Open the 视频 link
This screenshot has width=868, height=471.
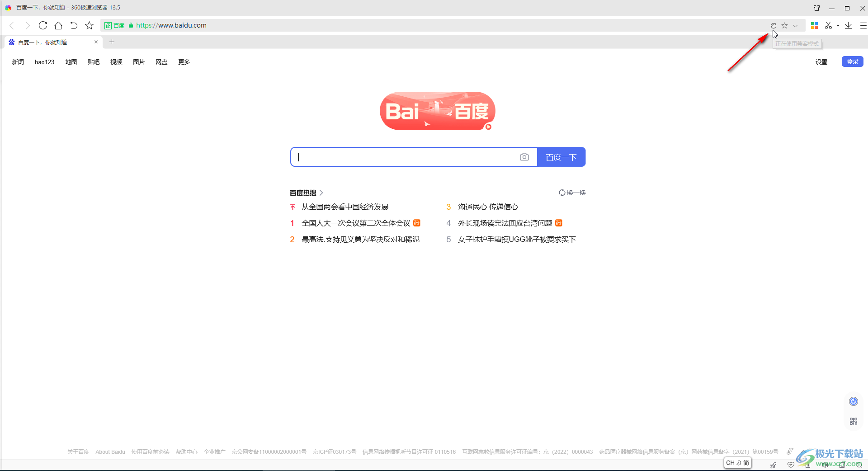[x=116, y=62]
